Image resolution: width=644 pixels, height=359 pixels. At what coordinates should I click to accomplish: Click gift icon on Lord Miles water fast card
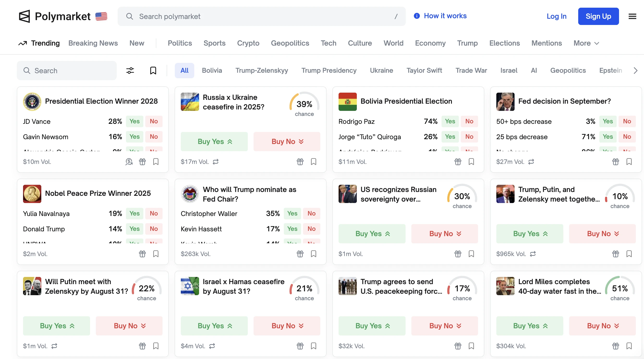coord(615,346)
